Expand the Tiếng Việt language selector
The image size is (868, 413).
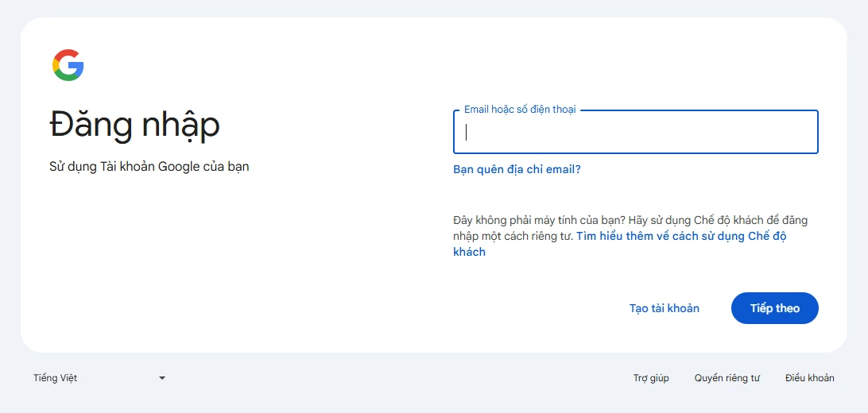tap(99, 378)
